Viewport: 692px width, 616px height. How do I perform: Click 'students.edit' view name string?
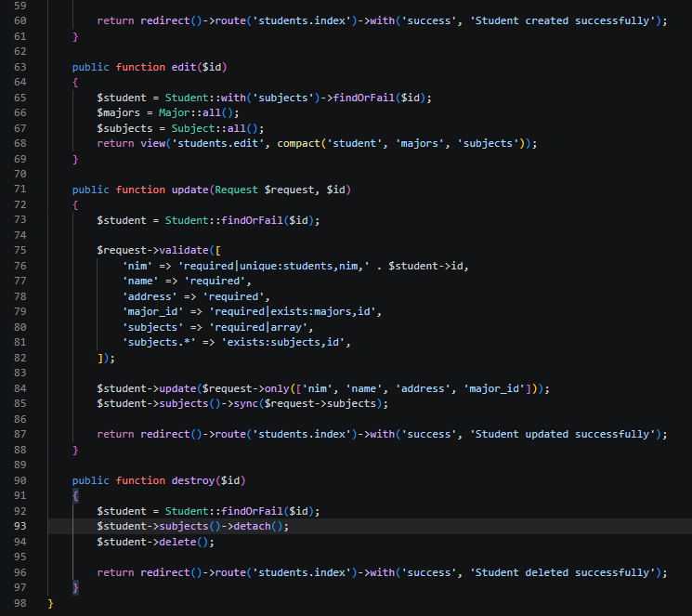[x=217, y=143]
